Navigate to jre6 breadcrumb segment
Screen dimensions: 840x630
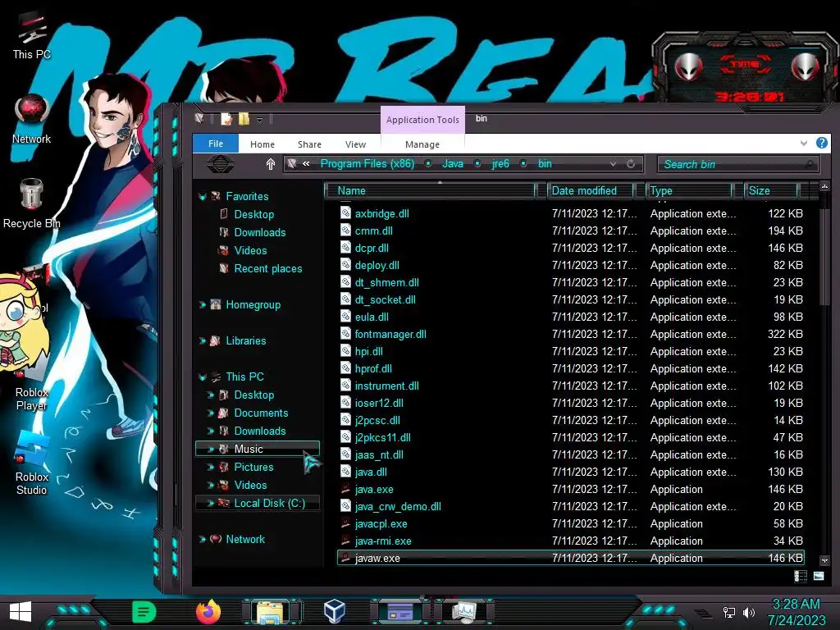point(500,164)
